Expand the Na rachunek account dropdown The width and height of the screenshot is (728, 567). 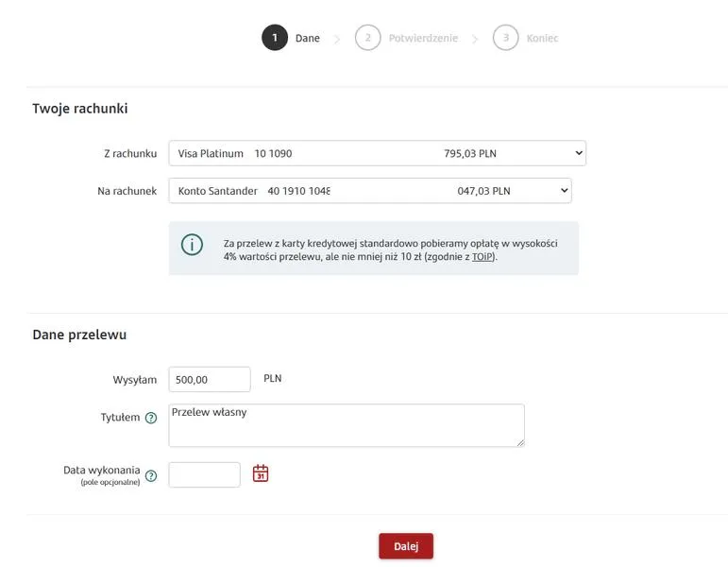point(370,191)
